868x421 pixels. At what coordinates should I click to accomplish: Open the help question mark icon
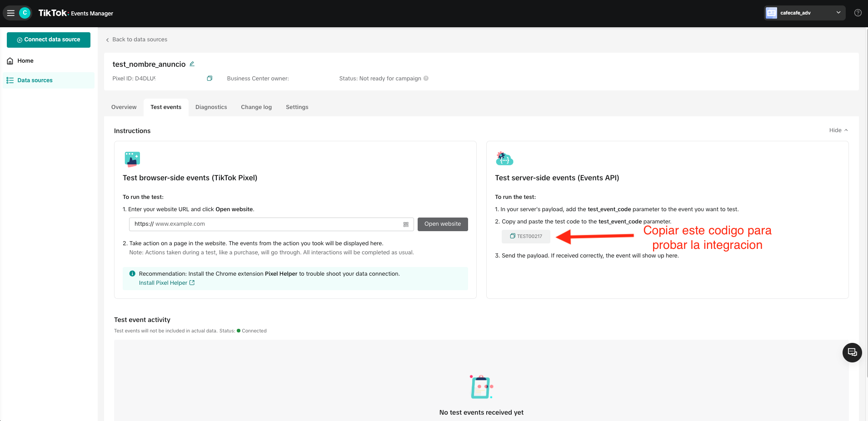pos(858,13)
